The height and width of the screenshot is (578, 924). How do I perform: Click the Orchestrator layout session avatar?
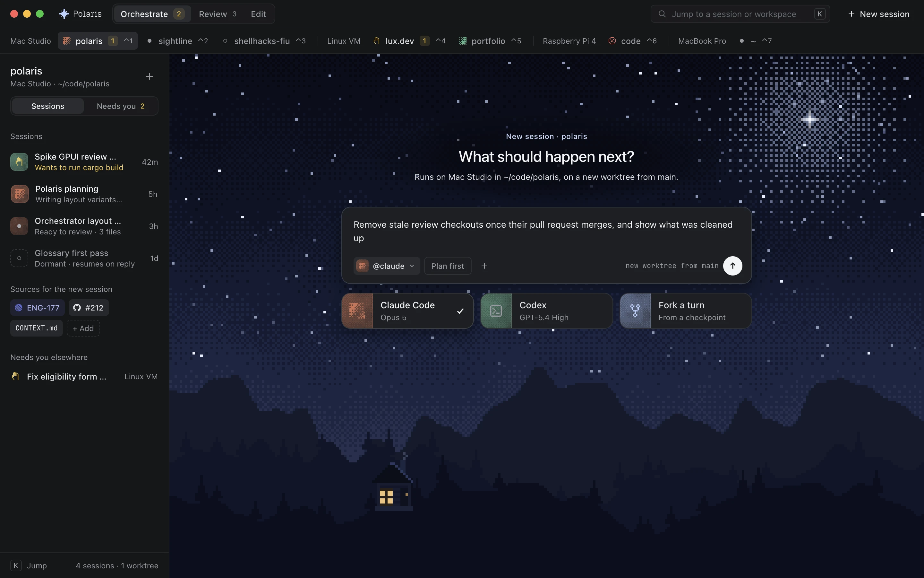point(19,226)
